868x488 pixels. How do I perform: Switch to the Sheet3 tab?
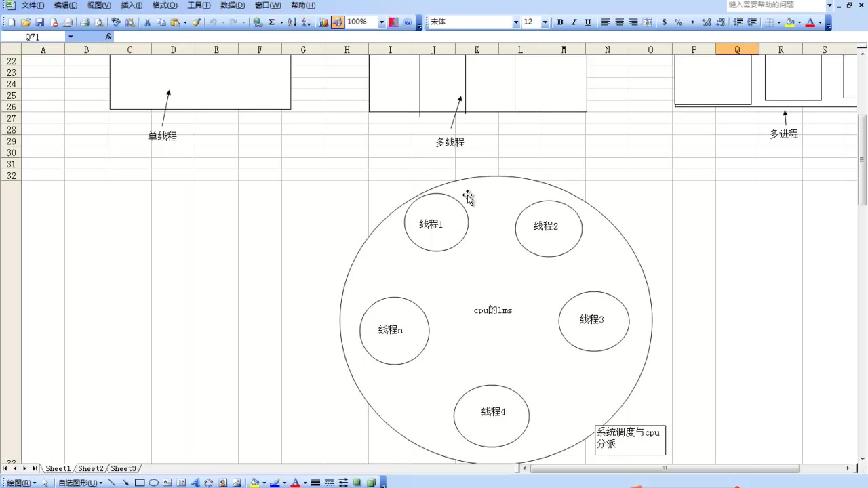click(x=123, y=468)
